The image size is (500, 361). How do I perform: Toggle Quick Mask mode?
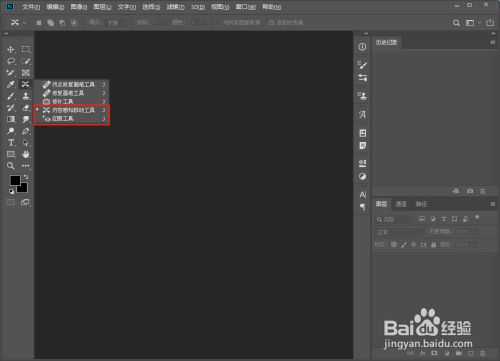coord(11,202)
